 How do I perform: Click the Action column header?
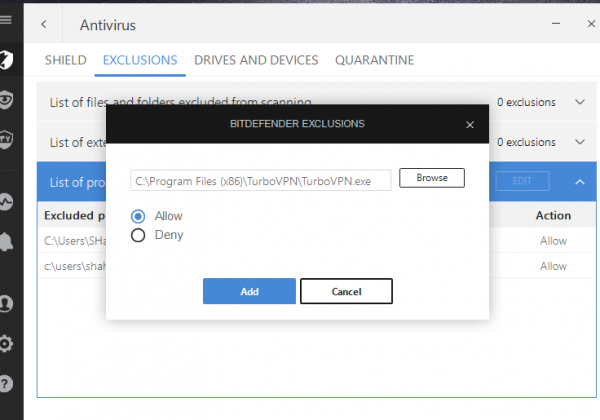pyautogui.click(x=553, y=216)
